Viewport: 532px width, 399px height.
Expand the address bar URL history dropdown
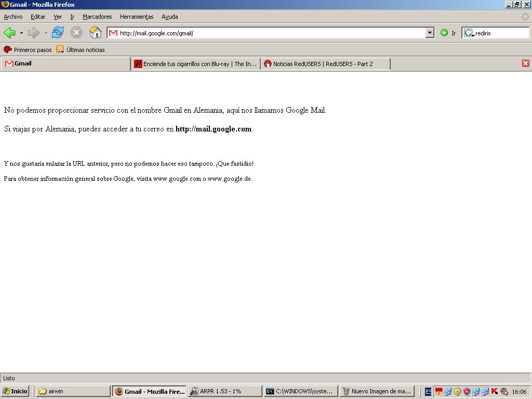430,33
